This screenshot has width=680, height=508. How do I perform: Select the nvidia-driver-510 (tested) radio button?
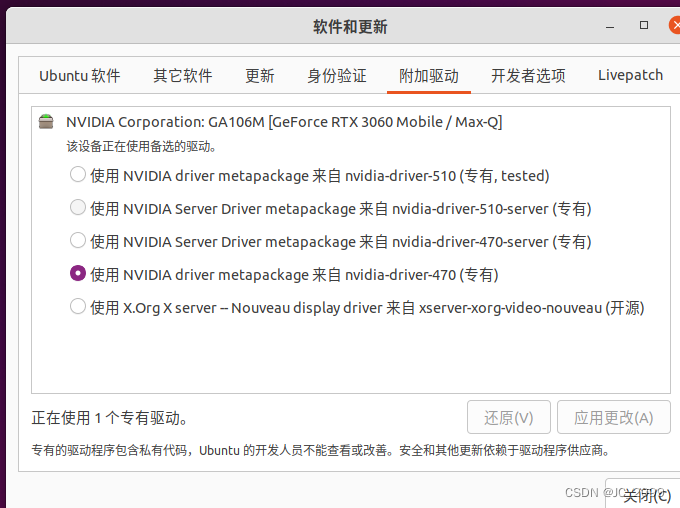(x=78, y=175)
